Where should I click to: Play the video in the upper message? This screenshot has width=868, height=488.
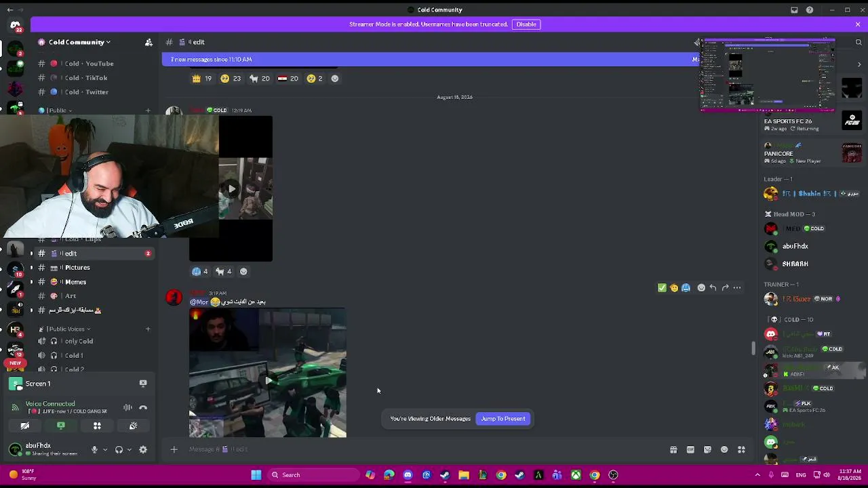pos(231,189)
